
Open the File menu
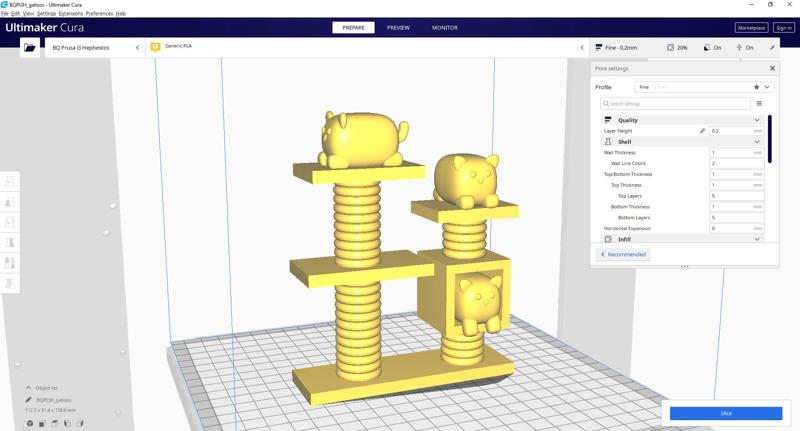5,14
